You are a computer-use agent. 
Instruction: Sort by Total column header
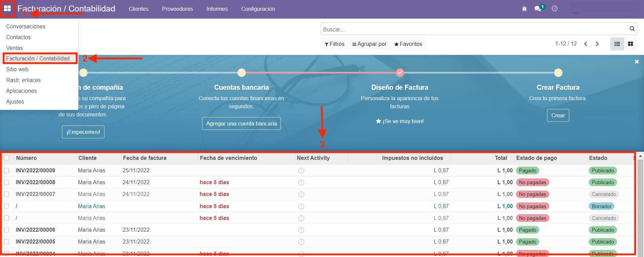[501, 158]
